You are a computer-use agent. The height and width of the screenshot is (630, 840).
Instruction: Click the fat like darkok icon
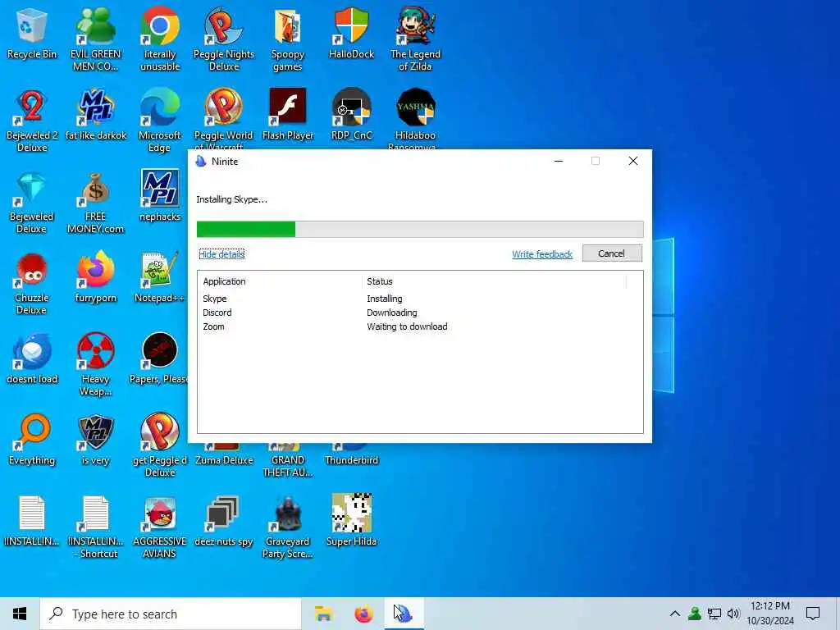[x=95, y=115]
